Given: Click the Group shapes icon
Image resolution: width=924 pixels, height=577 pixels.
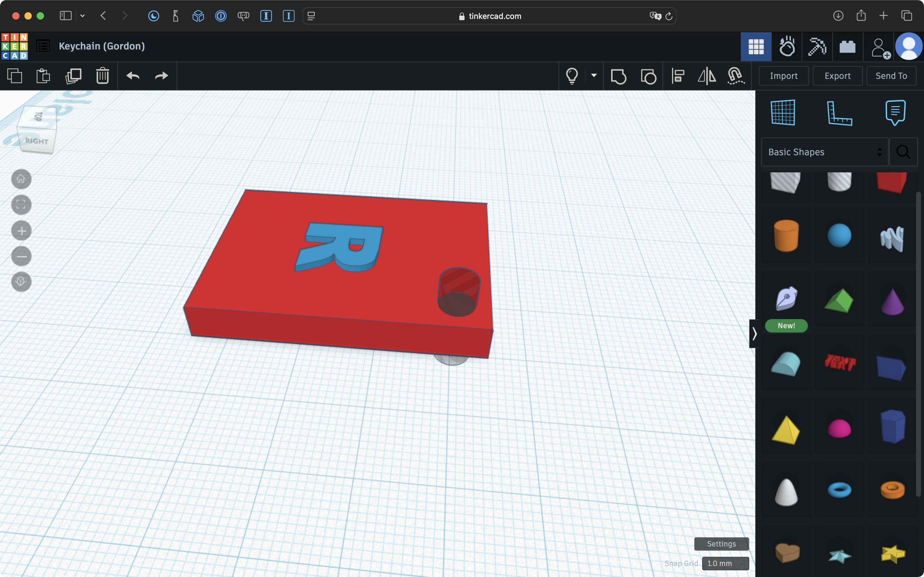Looking at the screenshot, I should click(618, 76).
